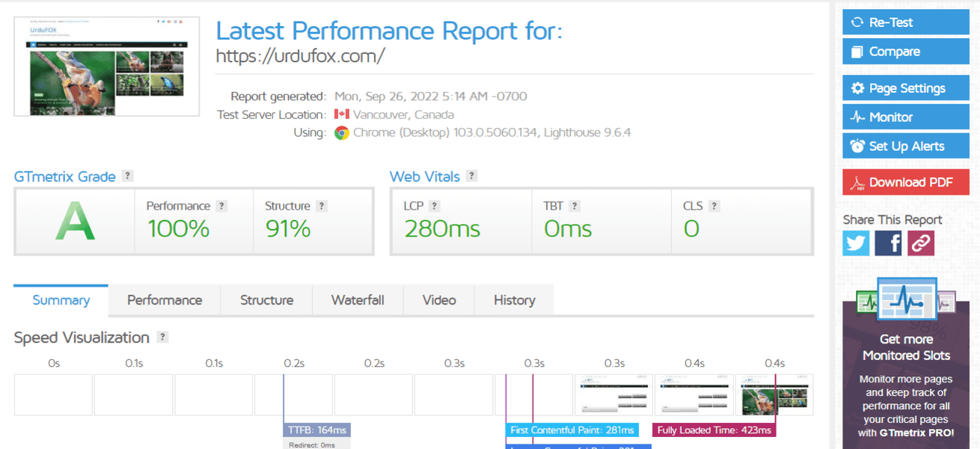Image resolution: width=980 pixels, height=449 pixels.
Task: Open help icon next to Web Vitals
Action: pyautogui.click(x=471, y=176)
